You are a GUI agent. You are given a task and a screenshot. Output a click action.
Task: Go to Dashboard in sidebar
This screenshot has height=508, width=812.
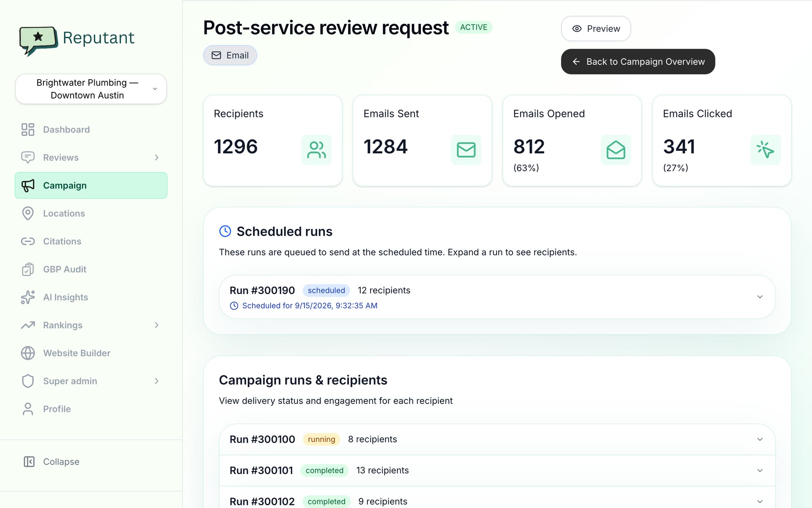click(91, 130)
